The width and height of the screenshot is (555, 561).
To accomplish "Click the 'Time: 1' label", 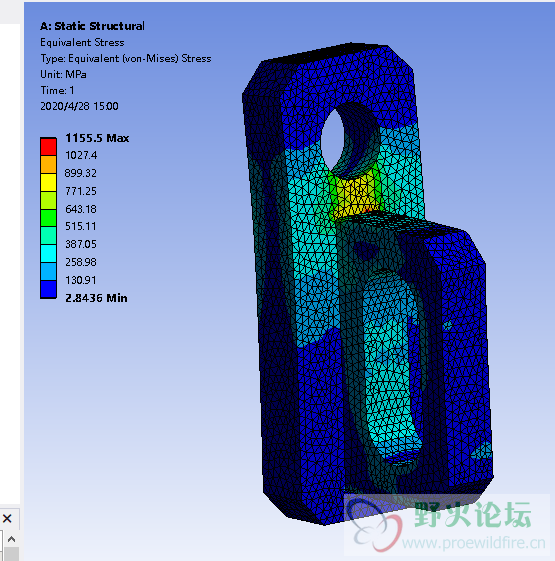I will point(57,90).
